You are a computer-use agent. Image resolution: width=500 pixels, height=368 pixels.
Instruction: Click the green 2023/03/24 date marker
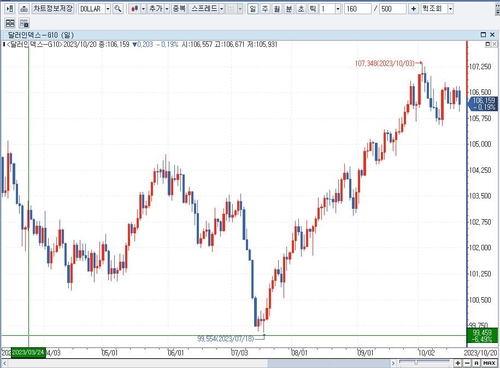(28, 353)
